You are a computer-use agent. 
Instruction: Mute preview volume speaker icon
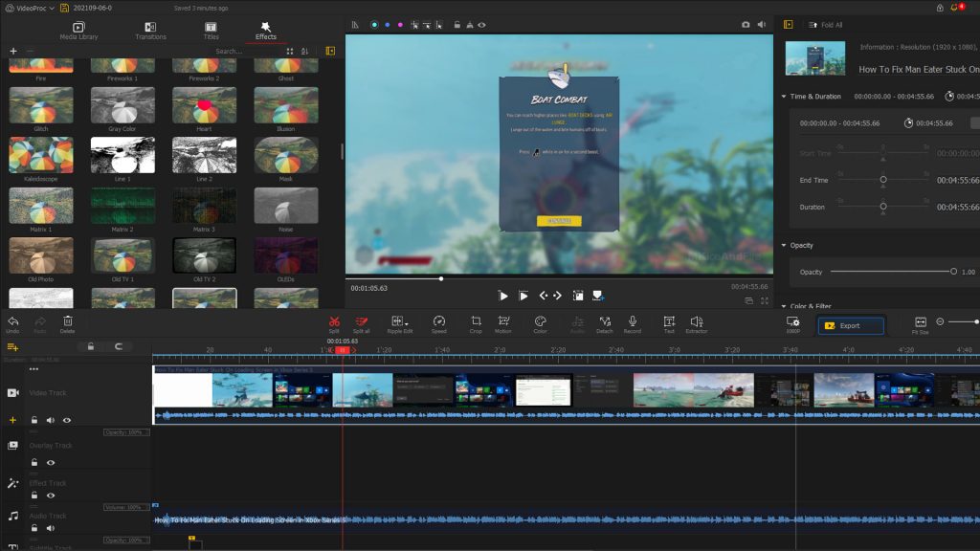(x=762, y=25)
